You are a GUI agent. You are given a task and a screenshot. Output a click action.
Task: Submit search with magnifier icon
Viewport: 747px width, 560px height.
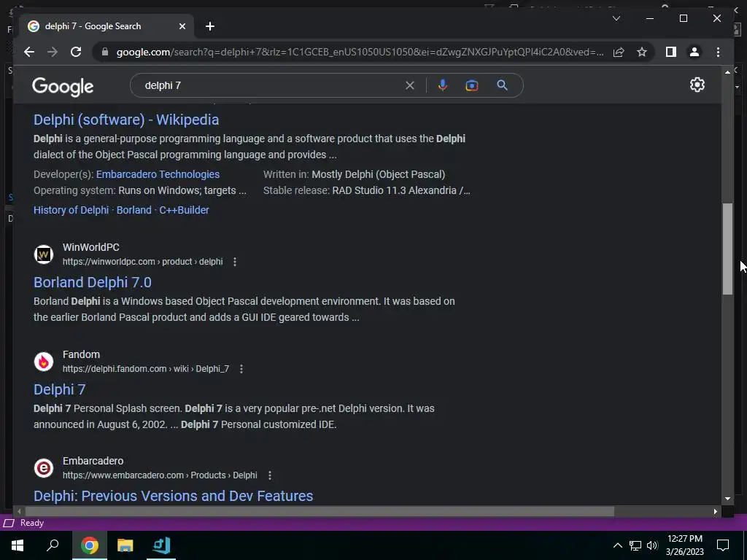click(x=502, y=85)
